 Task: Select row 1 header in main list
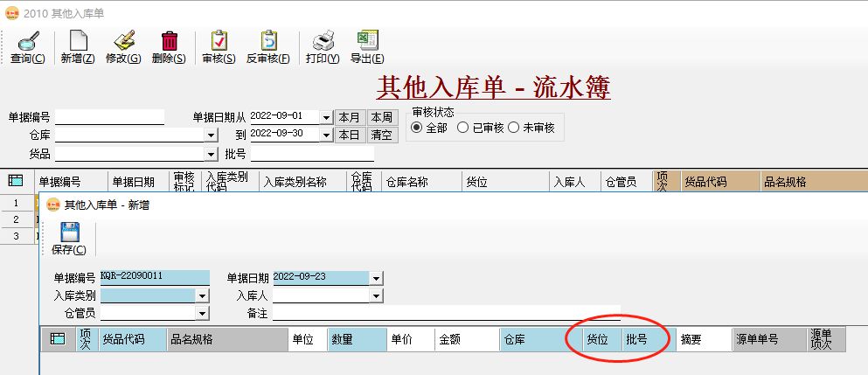[x=16, y=203]
